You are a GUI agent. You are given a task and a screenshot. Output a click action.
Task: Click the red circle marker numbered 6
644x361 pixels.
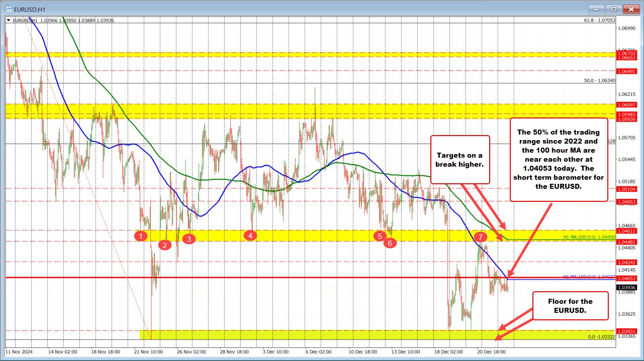pos(391,243)
